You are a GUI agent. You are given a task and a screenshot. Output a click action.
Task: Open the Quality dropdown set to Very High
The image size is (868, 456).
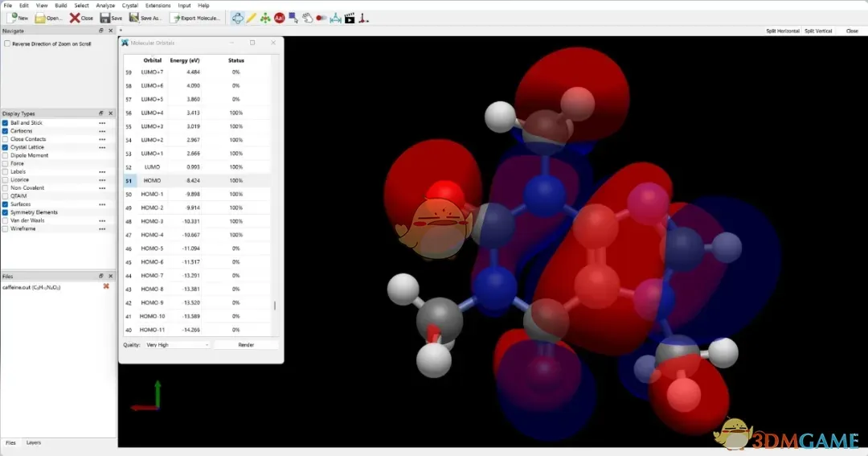(177, 345)
